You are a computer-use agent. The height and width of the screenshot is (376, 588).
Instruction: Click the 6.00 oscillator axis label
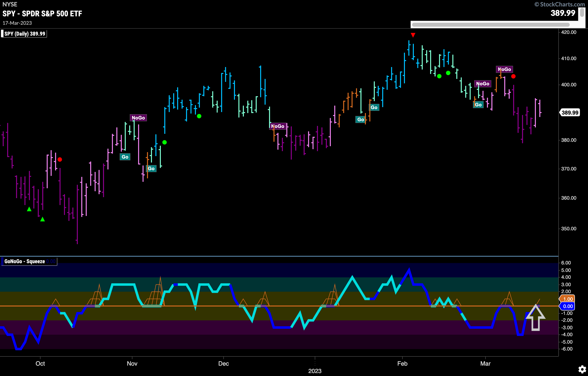pyautogui.click(x=566, y=263)
